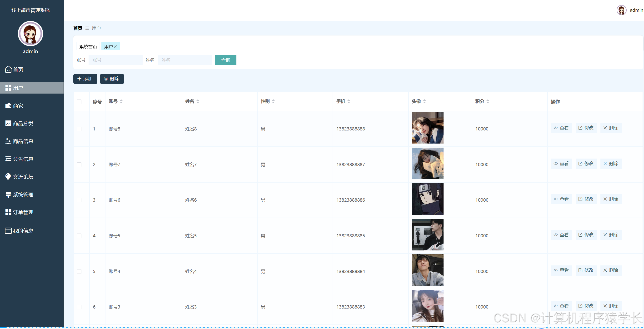Open the 商家 merchant sidebar icon

coord(8,106)
